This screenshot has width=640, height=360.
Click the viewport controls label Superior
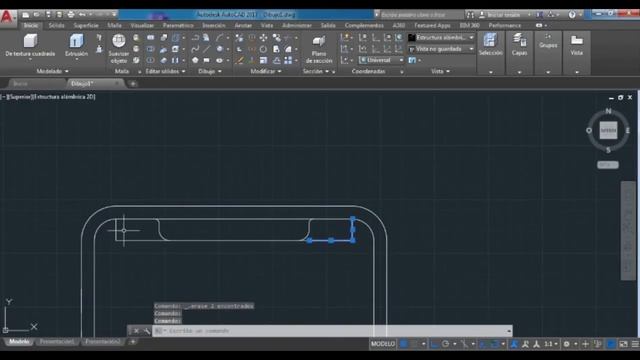20,97
